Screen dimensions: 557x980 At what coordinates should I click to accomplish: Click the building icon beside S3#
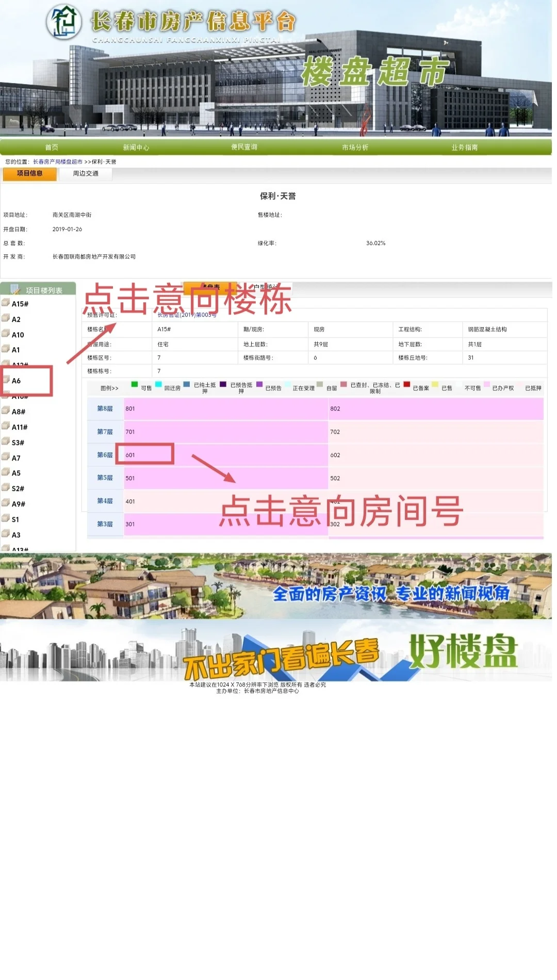coord(6,442)
